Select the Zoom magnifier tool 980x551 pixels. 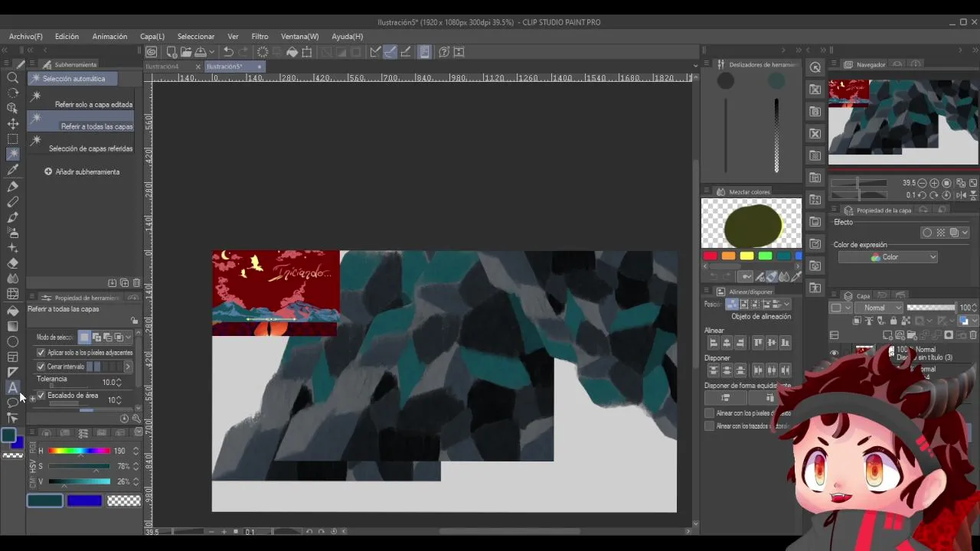click(12, 77)
